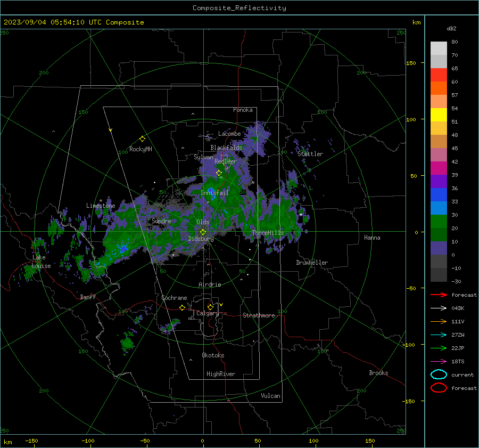
Task: Click the RedDeer city label
Action: (226, 161)
